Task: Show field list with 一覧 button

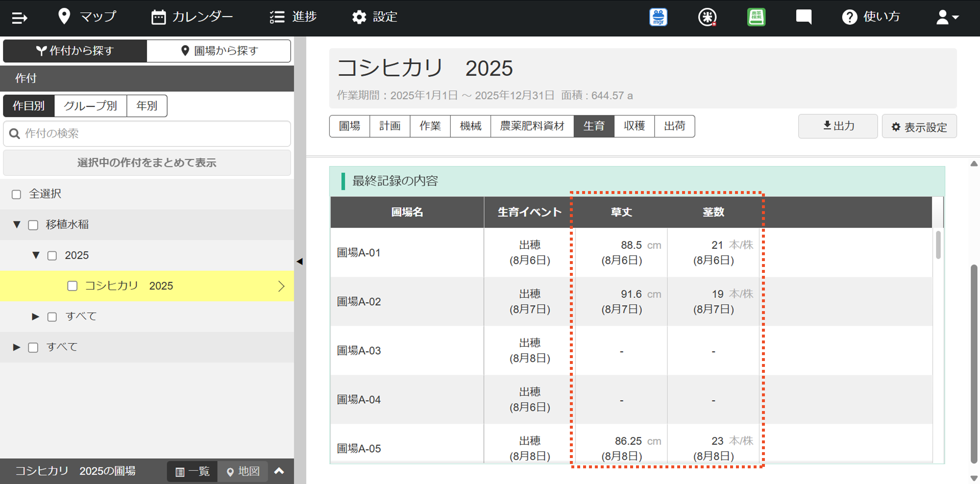Action: tap(193, 471)
